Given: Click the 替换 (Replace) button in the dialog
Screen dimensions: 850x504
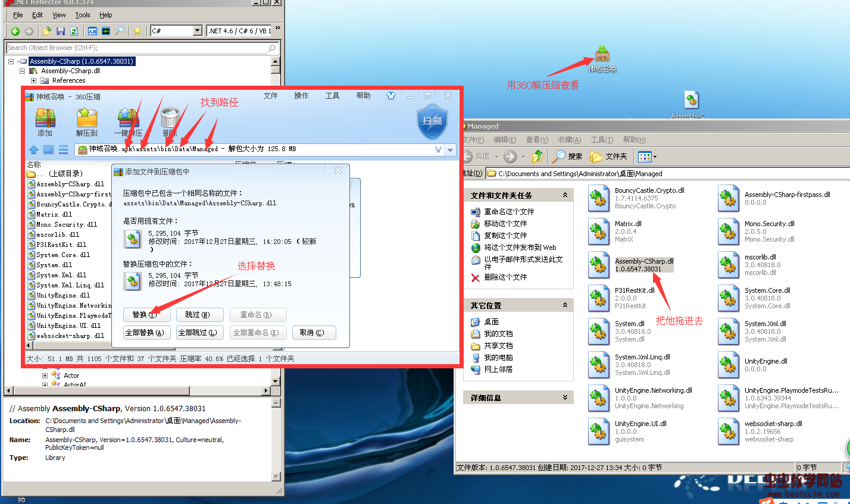Looking at the screenshot, I should [147, 315].
